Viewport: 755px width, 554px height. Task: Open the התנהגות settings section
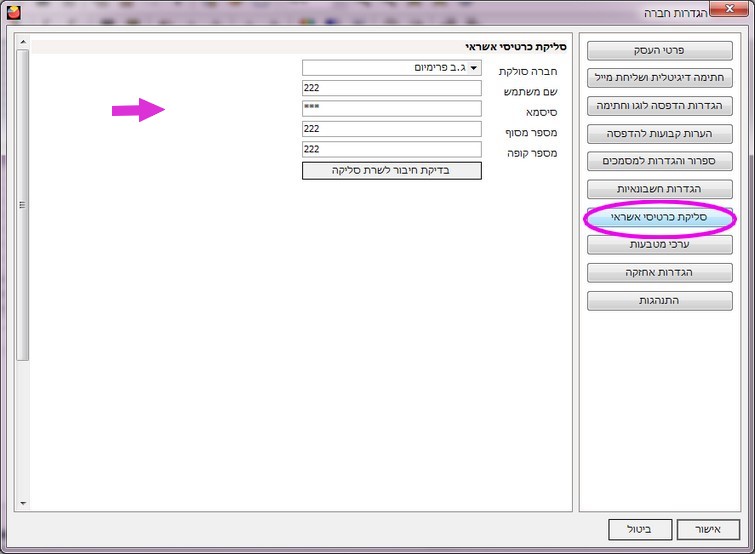point(659,300)
